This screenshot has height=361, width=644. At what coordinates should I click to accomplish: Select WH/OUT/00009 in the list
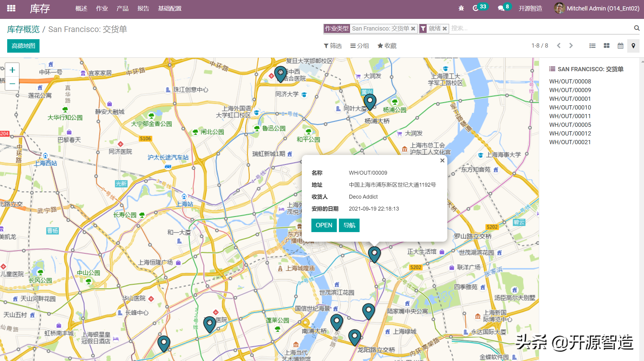[x=570, y=90]
